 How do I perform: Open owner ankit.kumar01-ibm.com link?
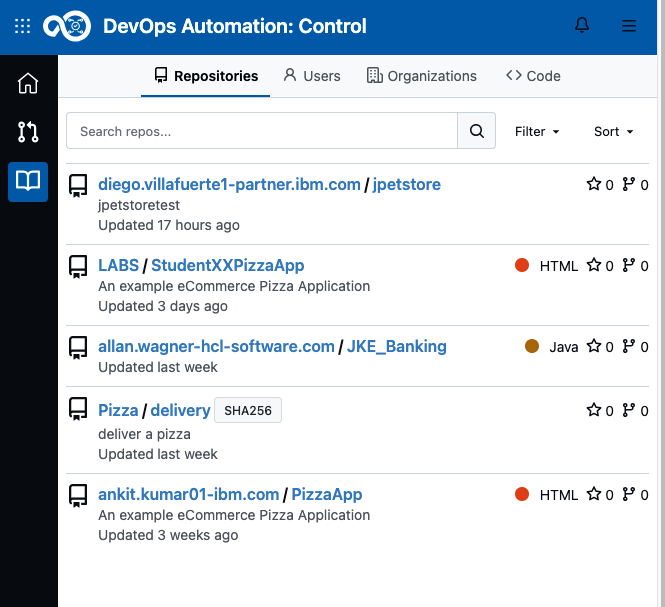[189, 495]
